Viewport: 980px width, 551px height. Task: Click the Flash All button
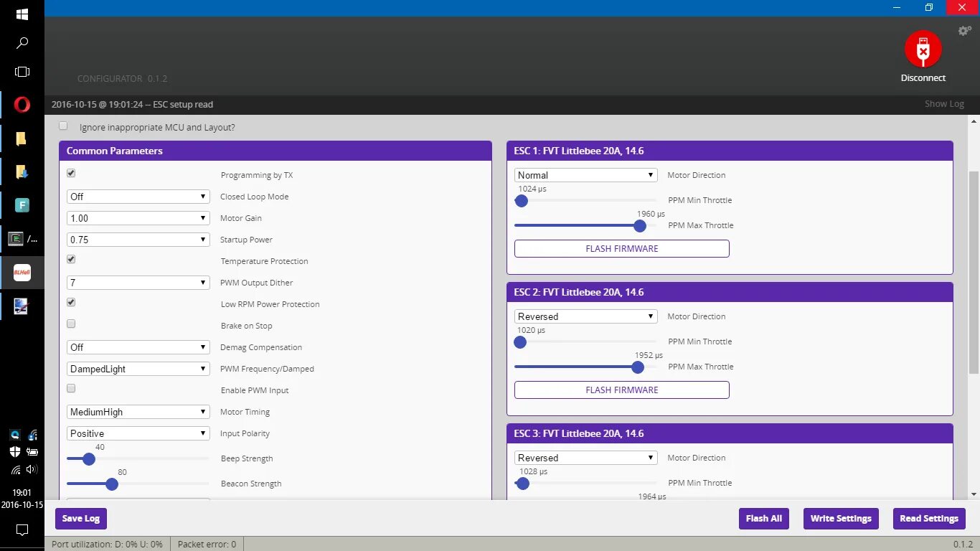click(764, 519)
